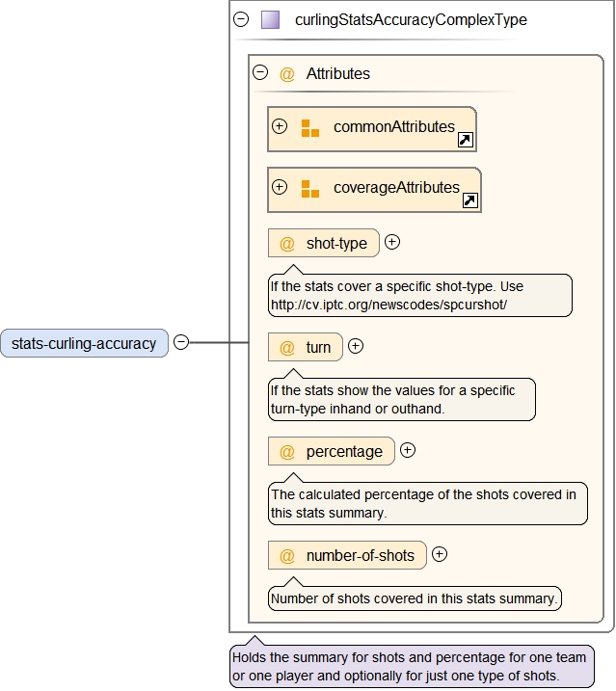Expand the turn attribute plus button

[x=356, y=346]
